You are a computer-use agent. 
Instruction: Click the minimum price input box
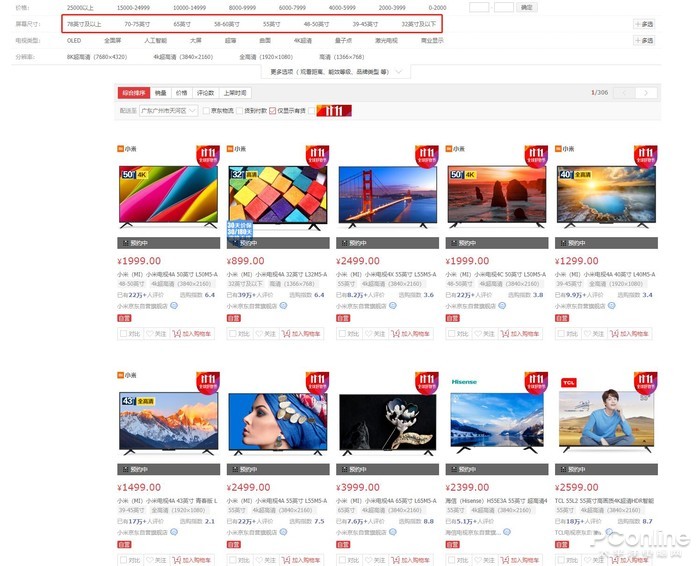[479, 7]
